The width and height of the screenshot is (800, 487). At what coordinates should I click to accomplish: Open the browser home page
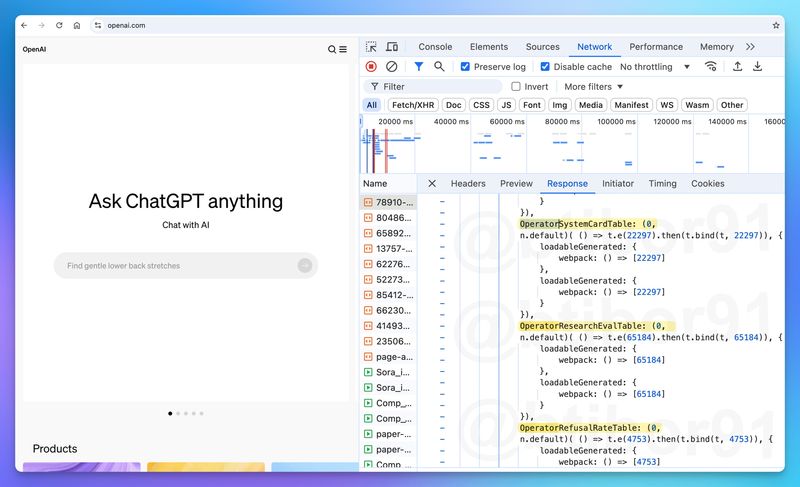[x=77, y=25]
